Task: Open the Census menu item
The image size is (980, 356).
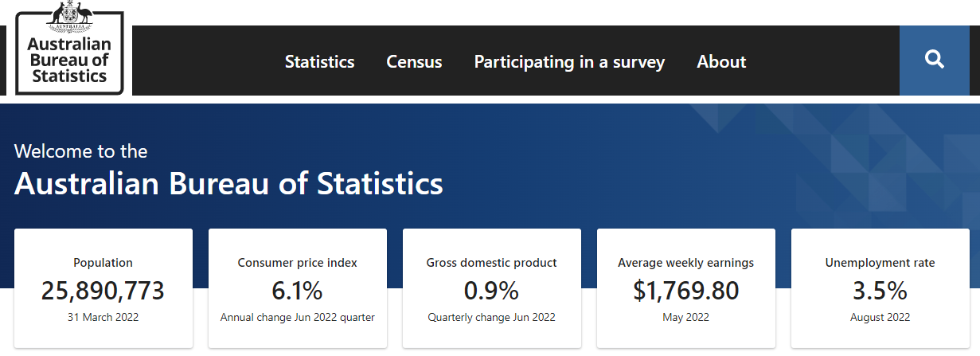Action: 414,62
